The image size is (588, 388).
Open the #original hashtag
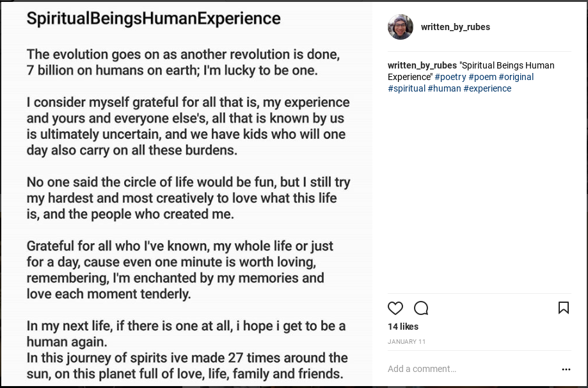pos(516,77)
